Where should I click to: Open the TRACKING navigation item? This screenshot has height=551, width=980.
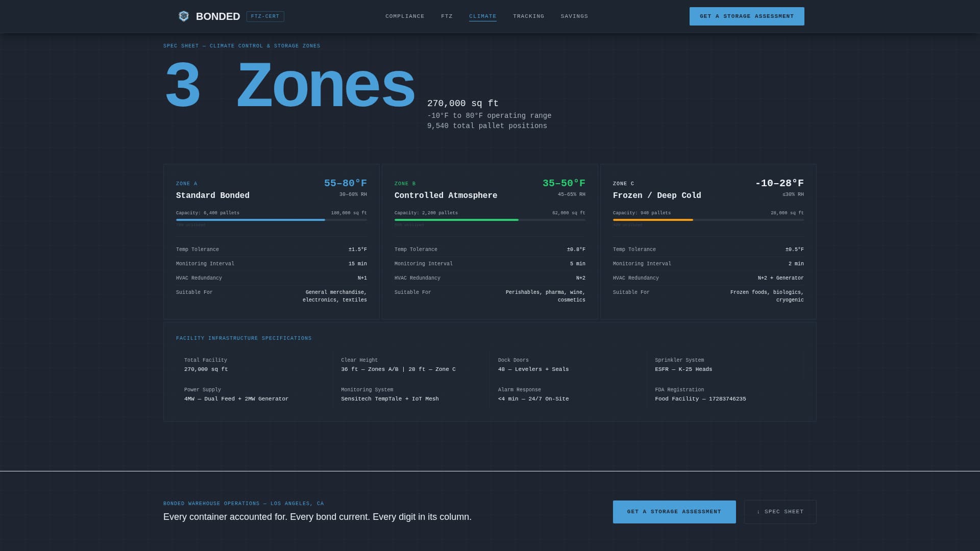tap(528, 16)
